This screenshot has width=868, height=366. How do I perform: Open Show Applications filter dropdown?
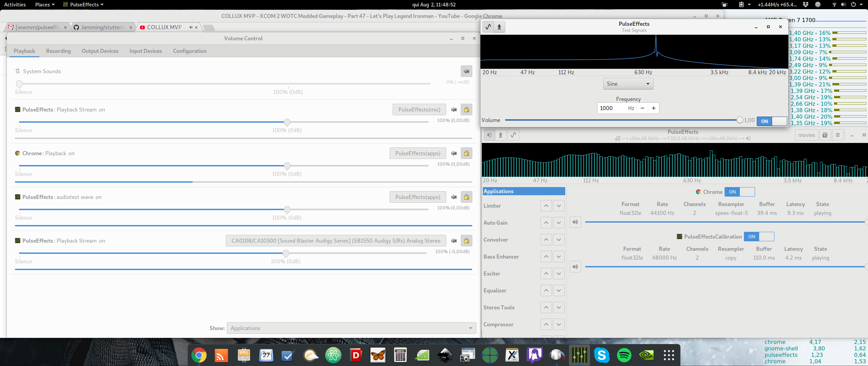point(351,328)
